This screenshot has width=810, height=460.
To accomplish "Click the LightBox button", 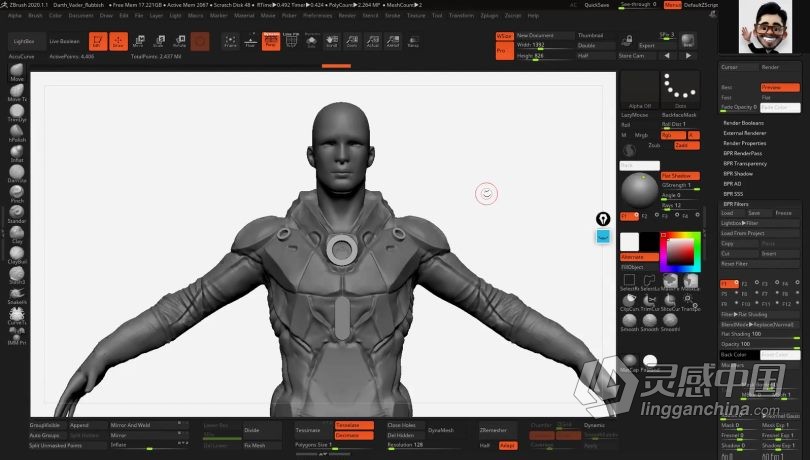I will coord(24,41).
